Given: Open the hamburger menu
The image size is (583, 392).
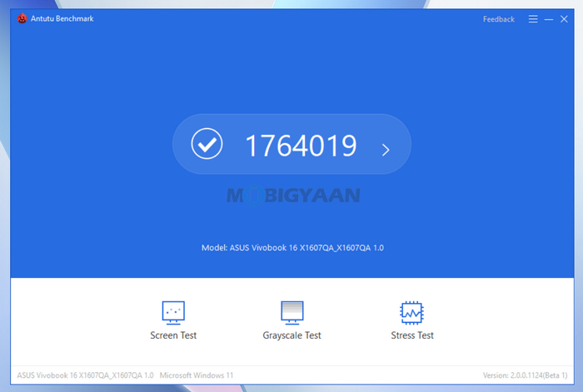Looking at the screenshot, I should pos(533,19).
